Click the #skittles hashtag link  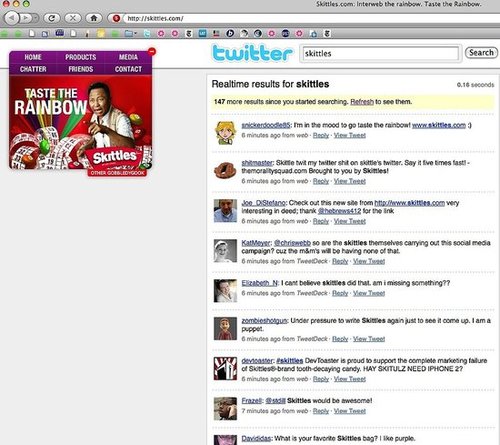[290, 361]
